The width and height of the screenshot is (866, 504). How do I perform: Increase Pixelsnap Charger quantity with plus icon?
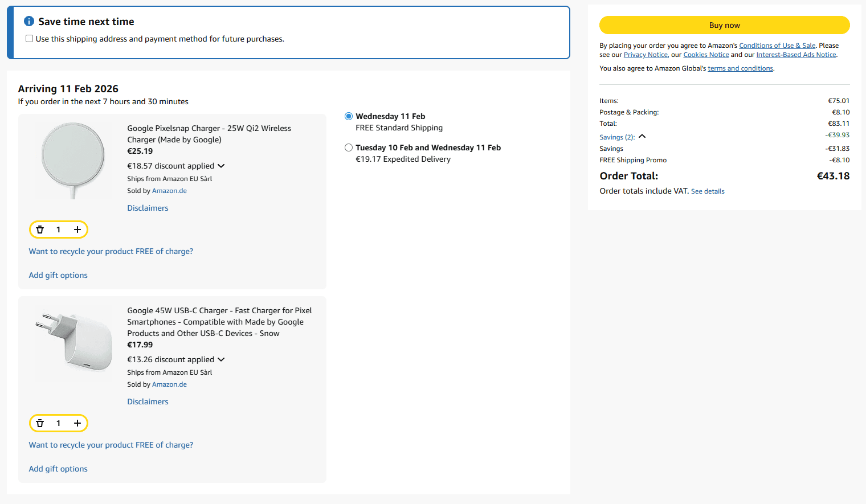[77, 230]
